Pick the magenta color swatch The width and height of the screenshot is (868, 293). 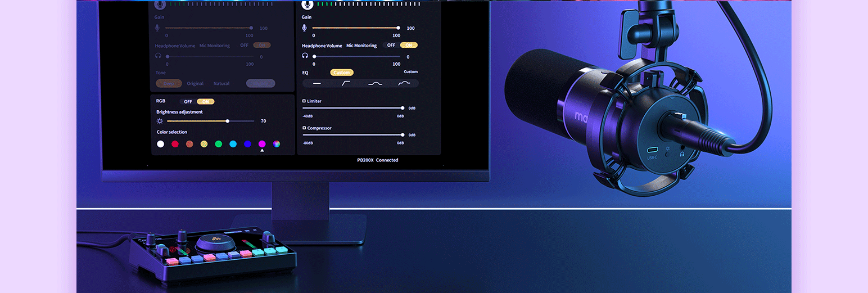pos(262,144)
